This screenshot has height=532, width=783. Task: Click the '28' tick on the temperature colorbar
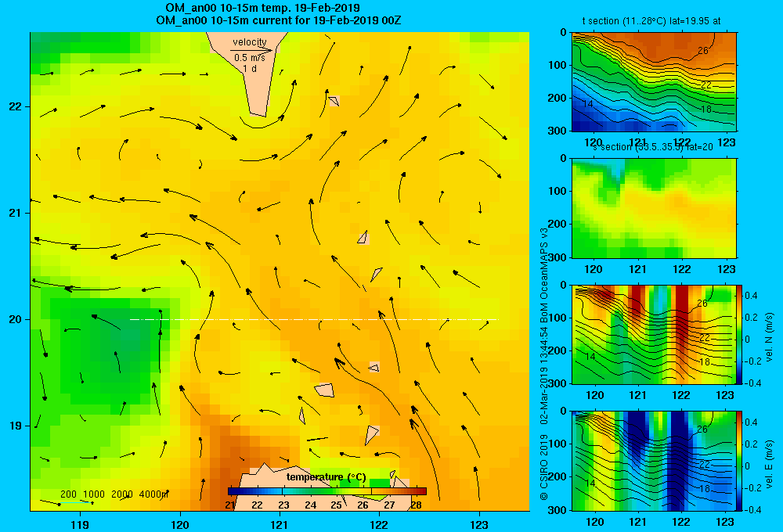416,505
